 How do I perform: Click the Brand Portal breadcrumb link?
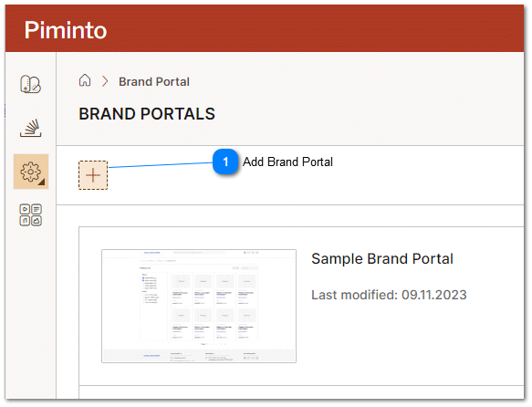[154, 82]
